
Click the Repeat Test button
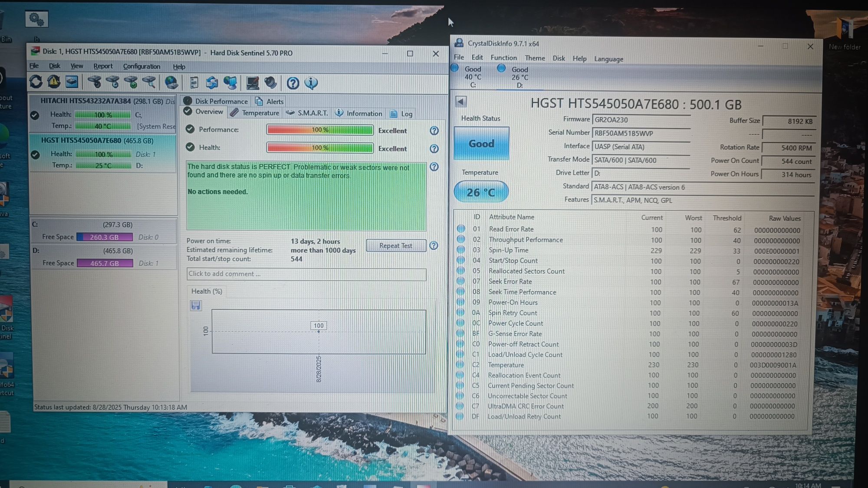tap(396, 246)
